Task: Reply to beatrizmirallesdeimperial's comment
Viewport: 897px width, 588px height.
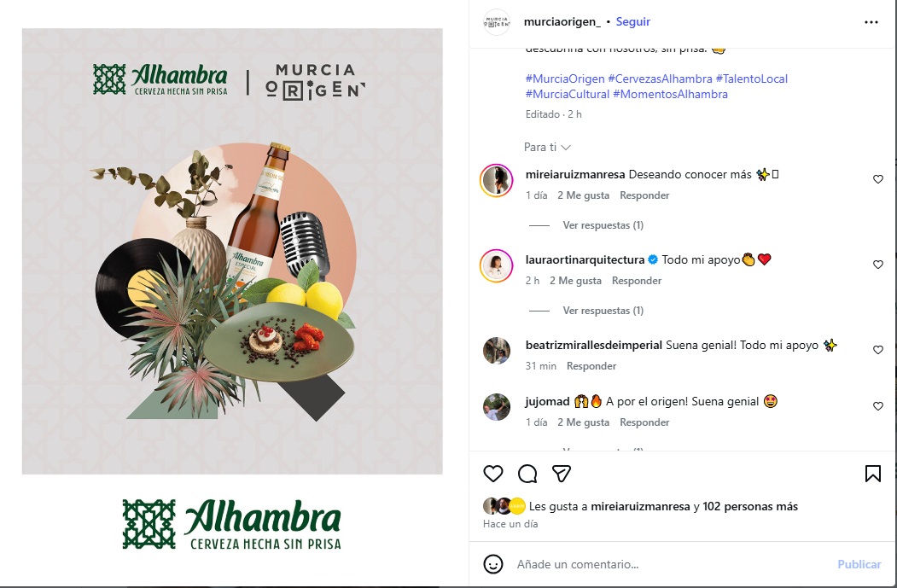Action: pos(591,366)
